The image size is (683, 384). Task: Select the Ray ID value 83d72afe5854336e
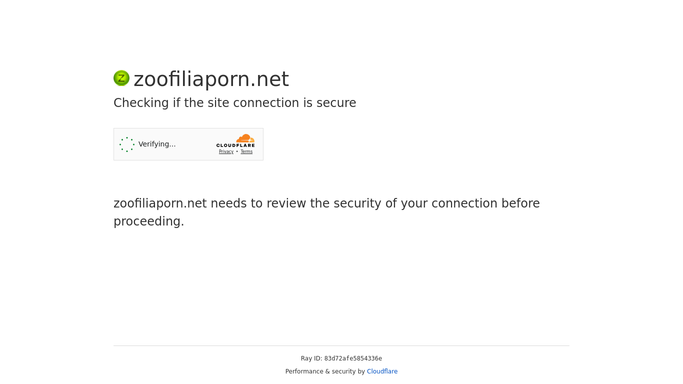pos(353,358)
